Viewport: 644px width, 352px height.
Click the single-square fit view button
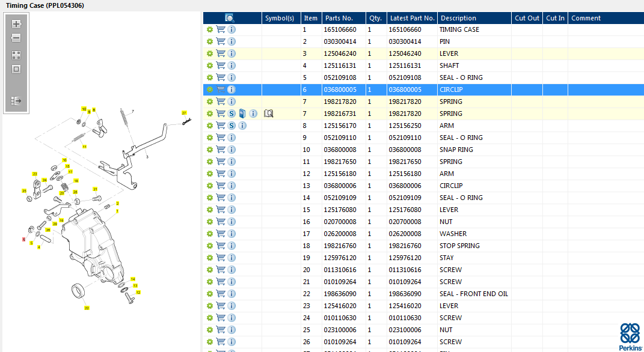pyautogui.click(x=16, y=69)
